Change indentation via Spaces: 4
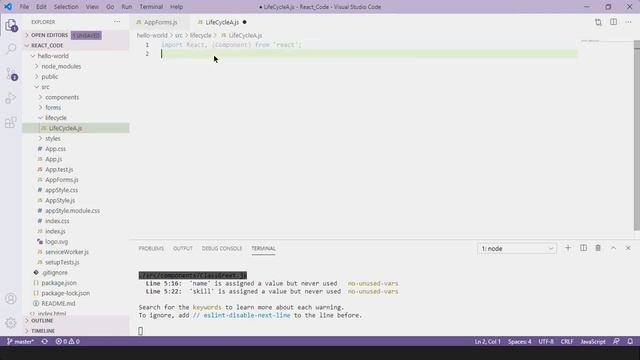Image resolution: width=640 pixels, height=360 pixels. click(x=520, y=341)
